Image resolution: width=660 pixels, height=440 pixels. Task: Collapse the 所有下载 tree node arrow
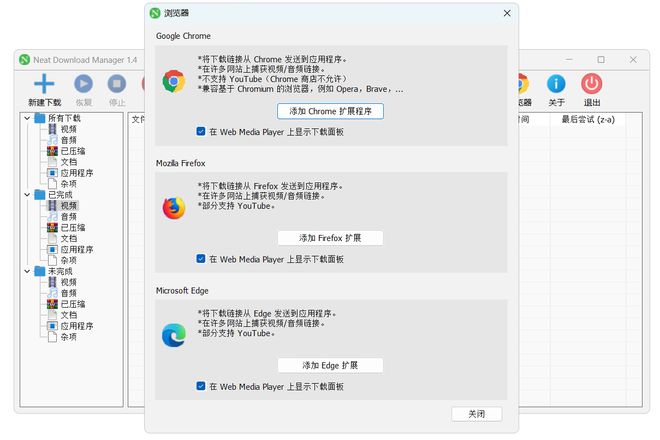point(27,118)
